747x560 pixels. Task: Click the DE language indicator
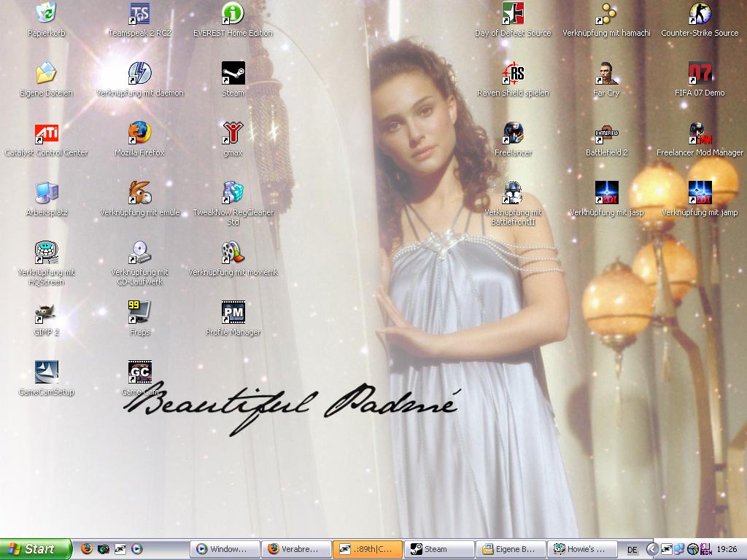632,550
